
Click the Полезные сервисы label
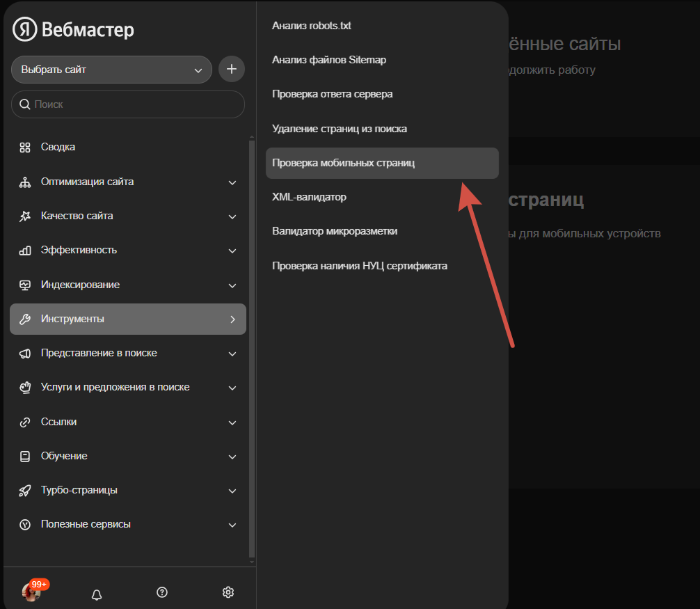(86, 524)
